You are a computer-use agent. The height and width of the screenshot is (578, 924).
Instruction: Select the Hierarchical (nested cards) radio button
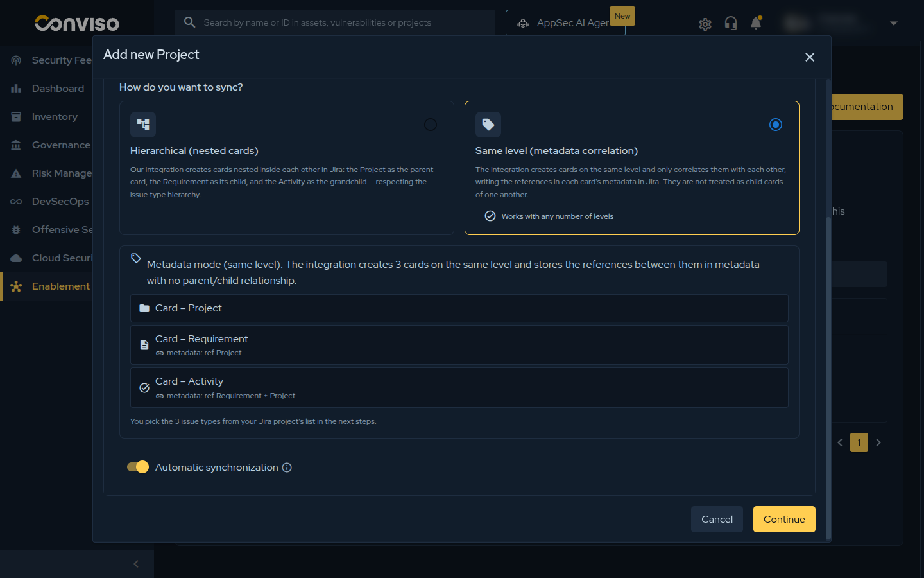pos(431,125)
